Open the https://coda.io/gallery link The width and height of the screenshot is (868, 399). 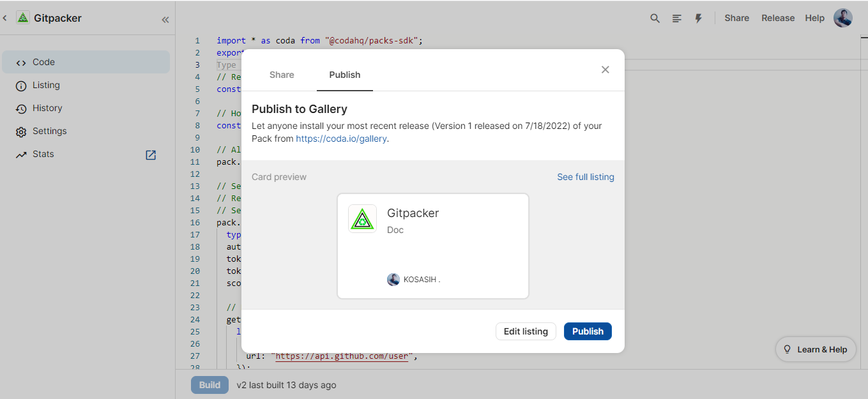pos(341,139)
